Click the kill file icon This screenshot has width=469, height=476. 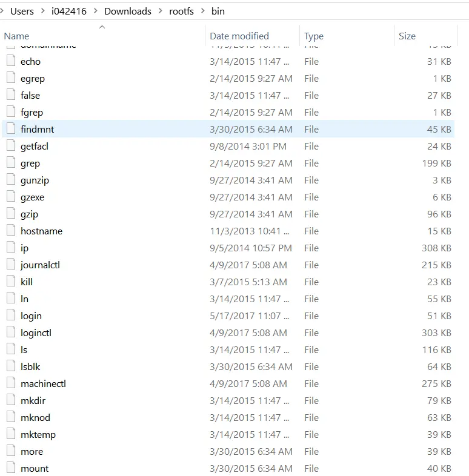click(x=11, y=281)
